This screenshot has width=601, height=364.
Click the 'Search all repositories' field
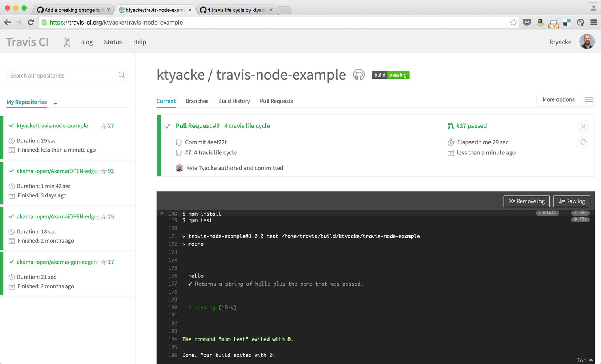click(x=67, y=76)
